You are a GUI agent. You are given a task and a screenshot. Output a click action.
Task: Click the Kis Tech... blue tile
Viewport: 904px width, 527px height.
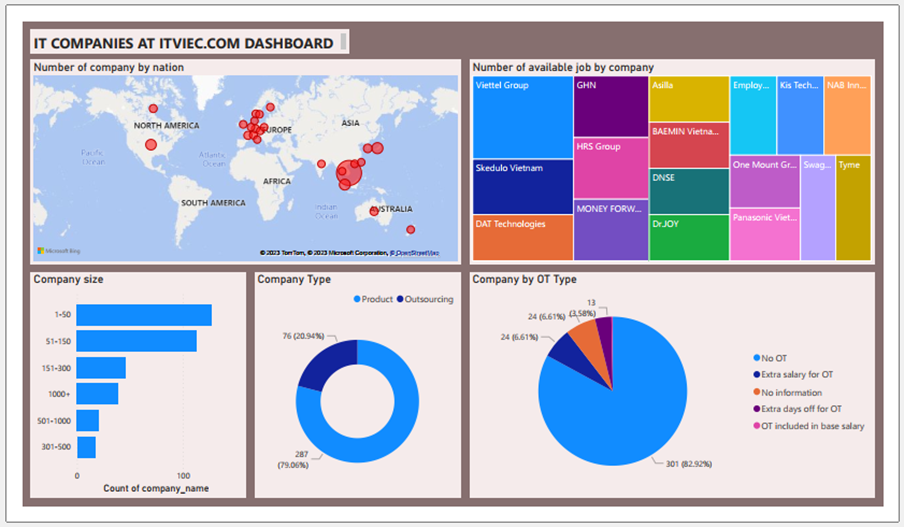(x=800, y=115)
